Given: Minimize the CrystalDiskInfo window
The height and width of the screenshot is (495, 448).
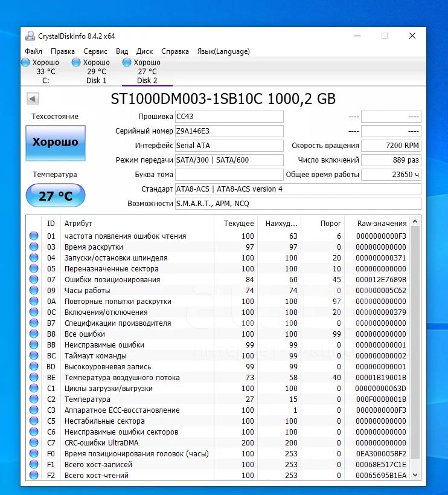Looking at the screenshot, I should point(357,36).
